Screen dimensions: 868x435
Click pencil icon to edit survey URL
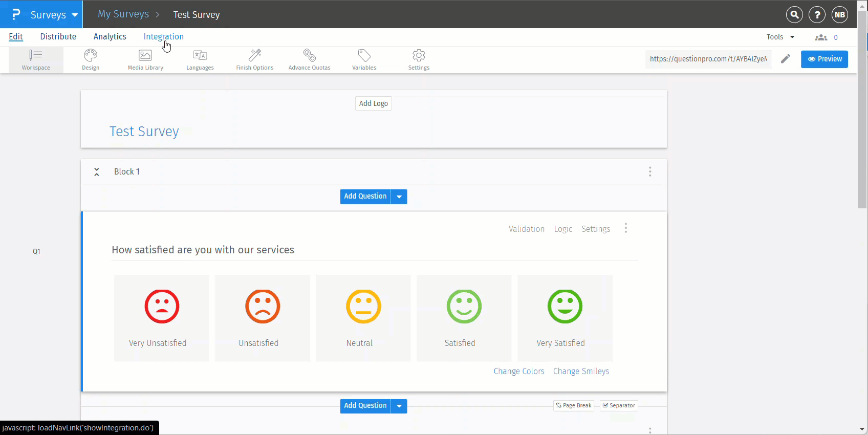tap(785, 59)
